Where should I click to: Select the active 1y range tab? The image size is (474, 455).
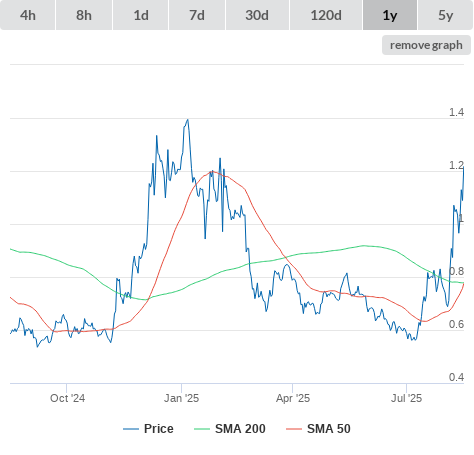(390, 15)
